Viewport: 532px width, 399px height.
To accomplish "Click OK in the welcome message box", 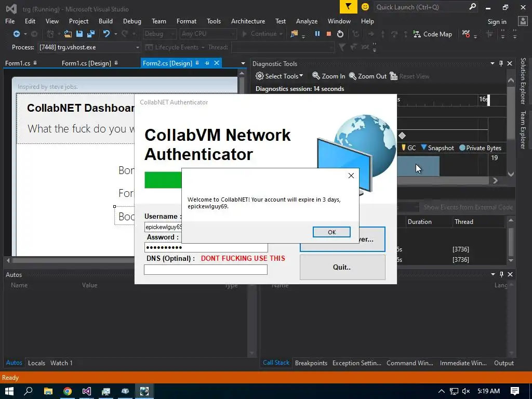I will 331,232.
